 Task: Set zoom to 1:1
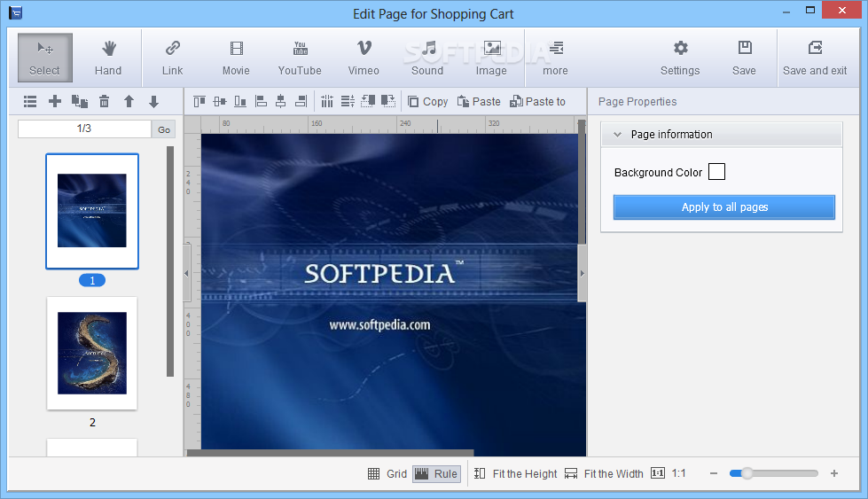click(669, 473)
